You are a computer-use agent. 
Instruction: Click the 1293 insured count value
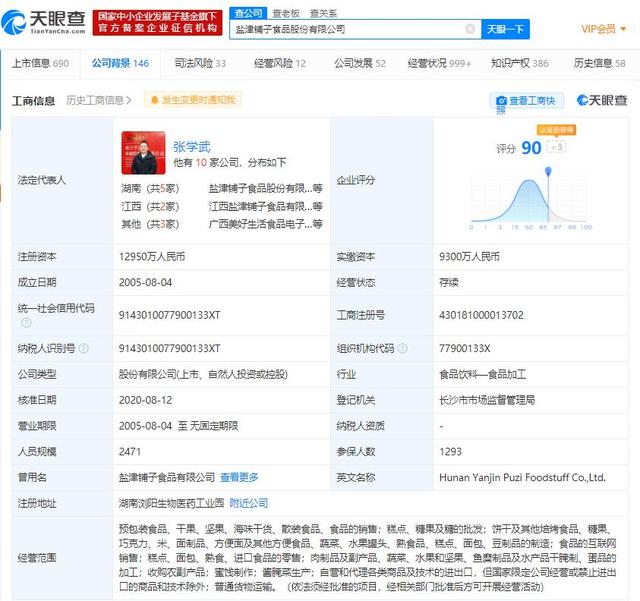450,452
